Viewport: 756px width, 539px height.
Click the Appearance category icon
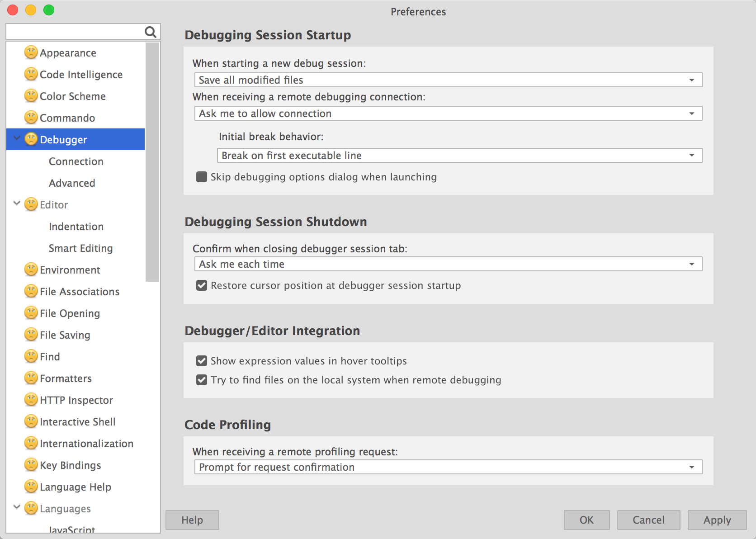31,52
